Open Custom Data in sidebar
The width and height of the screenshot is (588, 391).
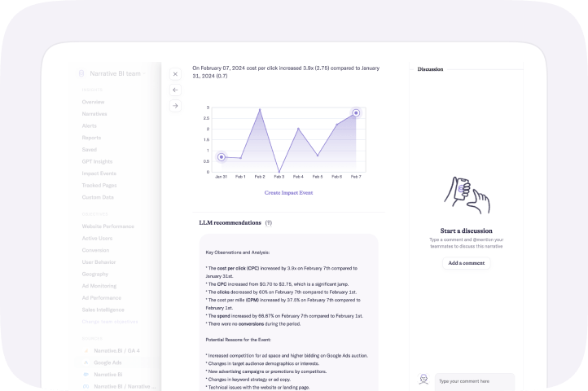(98, 197)
